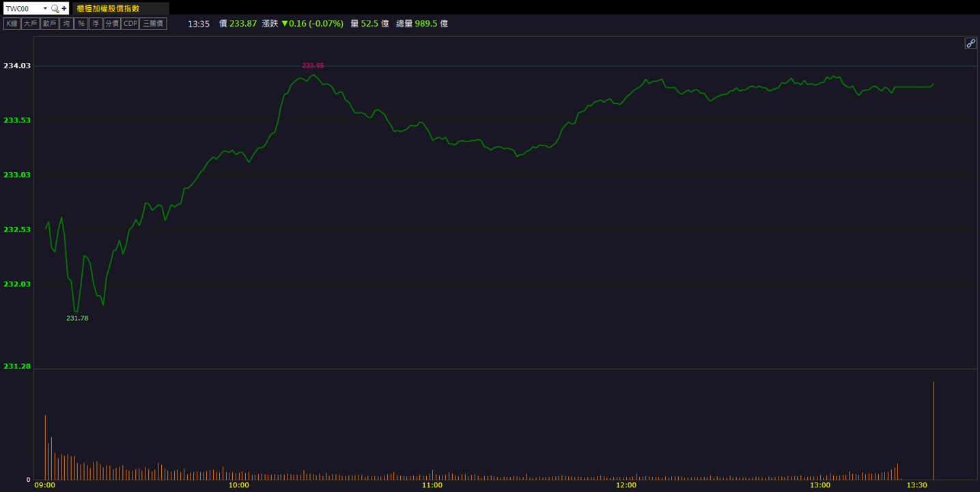Viewport: 980px width, 492px height.
Task: Click the 10:00 time axis label
Action: point(239,485)
